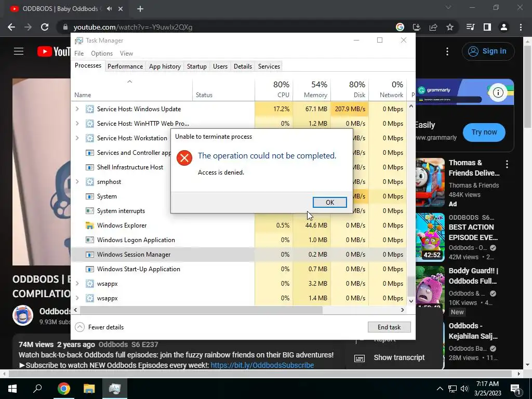Viewport: 532px width, 399px height.
Task: Sort processes by Disk column
Action: 350,89
